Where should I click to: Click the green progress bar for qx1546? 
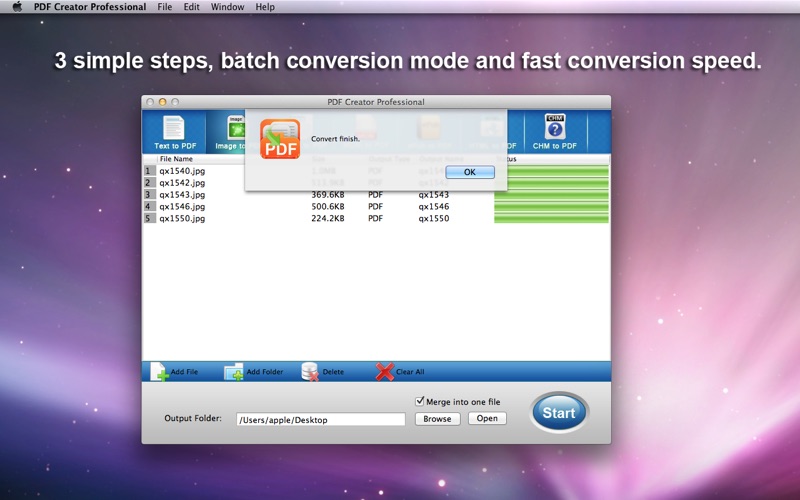552,206
